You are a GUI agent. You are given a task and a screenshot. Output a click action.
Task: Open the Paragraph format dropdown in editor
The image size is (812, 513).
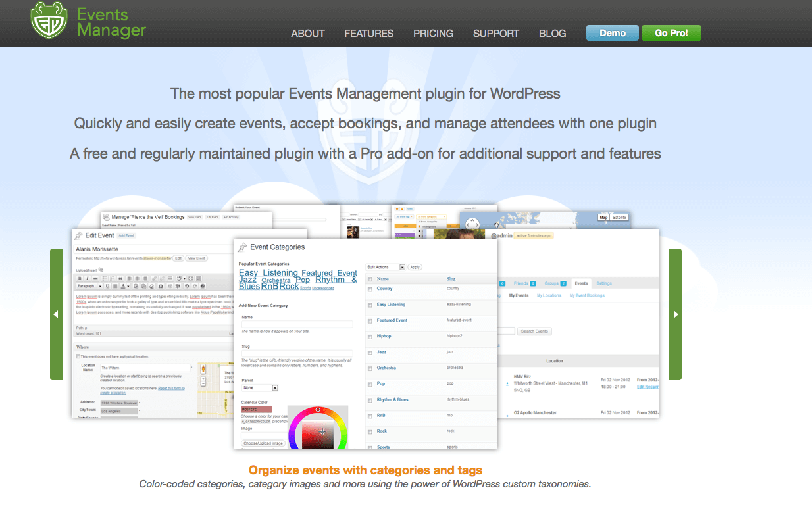(89, 286)
